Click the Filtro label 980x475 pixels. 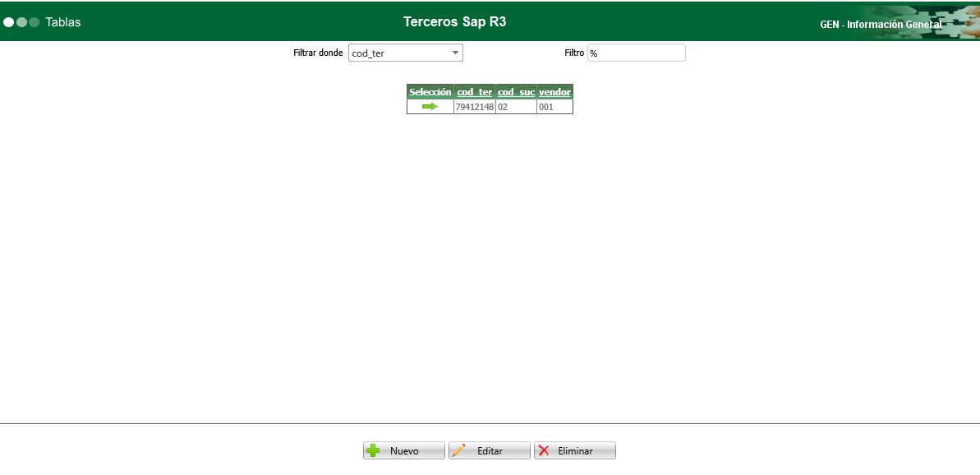pyautogui.click(x=574, y=53)
